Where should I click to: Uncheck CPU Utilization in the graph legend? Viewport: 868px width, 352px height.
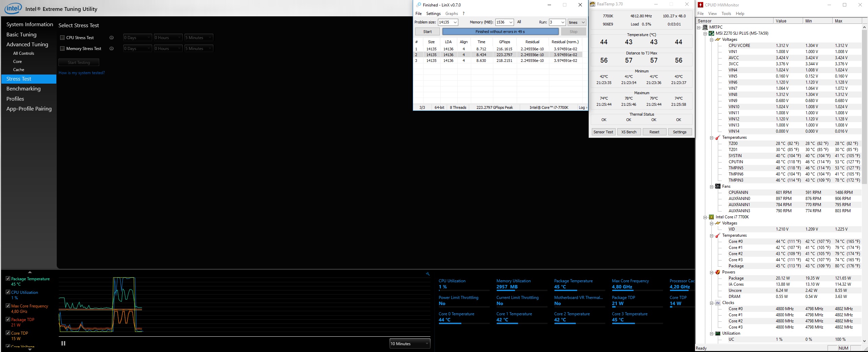pyautogui.click(x=8, y=292)
